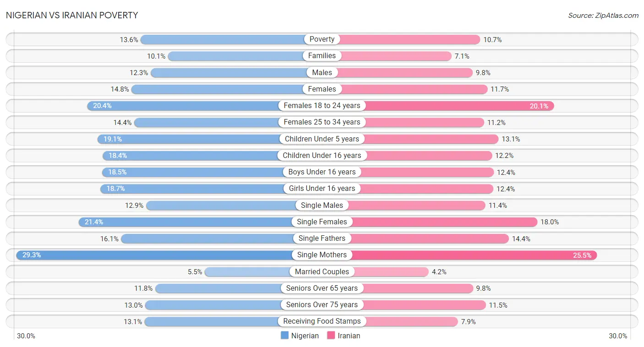Click the Iranian Married Couples 4.2% bar
This screenshot has width=644, height=347.
point(375,272)
